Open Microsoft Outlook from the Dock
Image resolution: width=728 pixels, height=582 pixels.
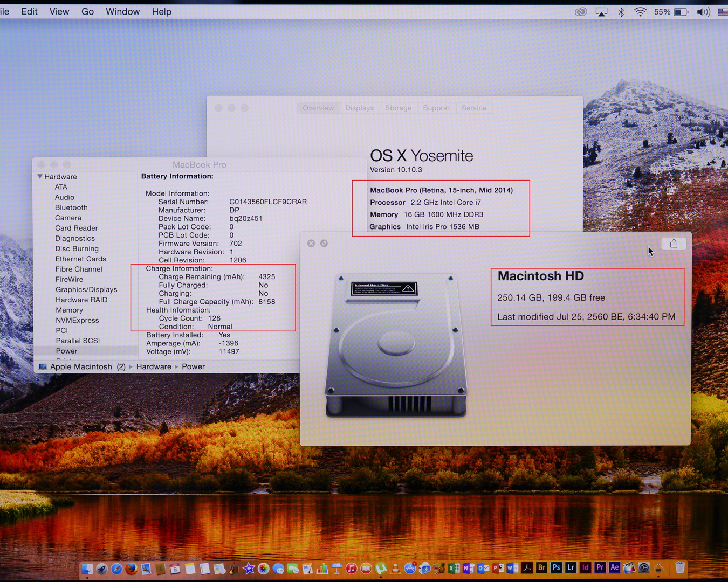tap(483, 568)
